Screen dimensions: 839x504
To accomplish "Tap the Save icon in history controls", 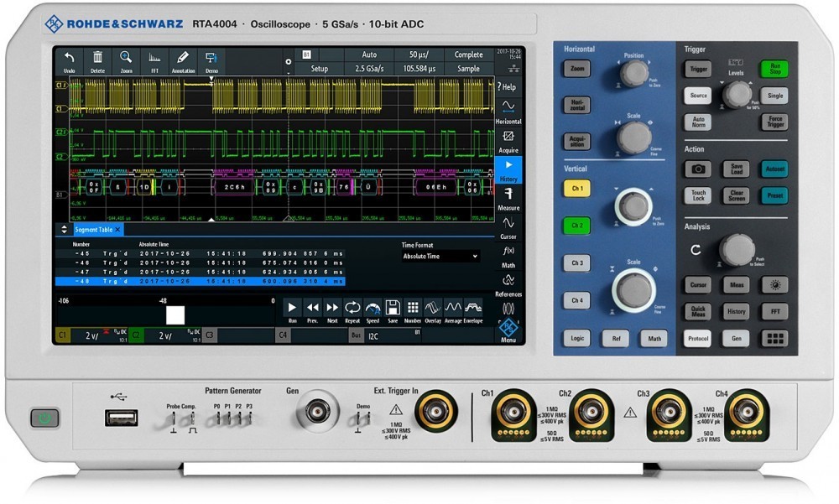I will tap(393, 311).
